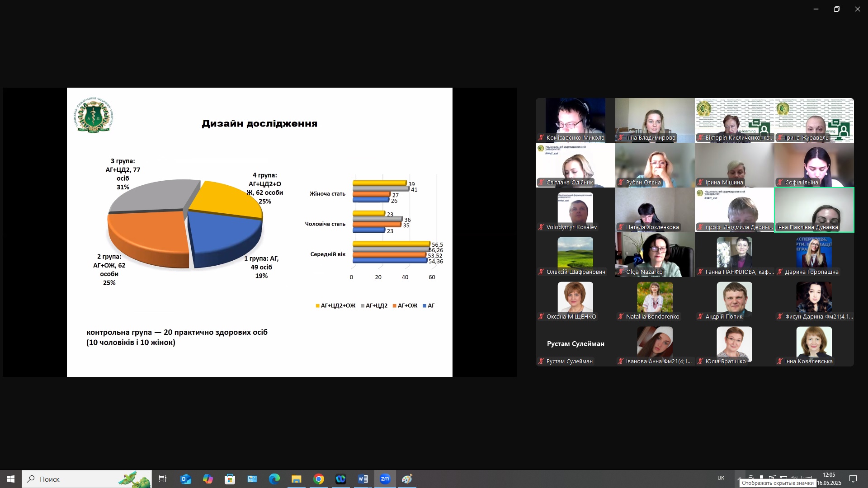Restore down the Zoom window

pos(837,9)
